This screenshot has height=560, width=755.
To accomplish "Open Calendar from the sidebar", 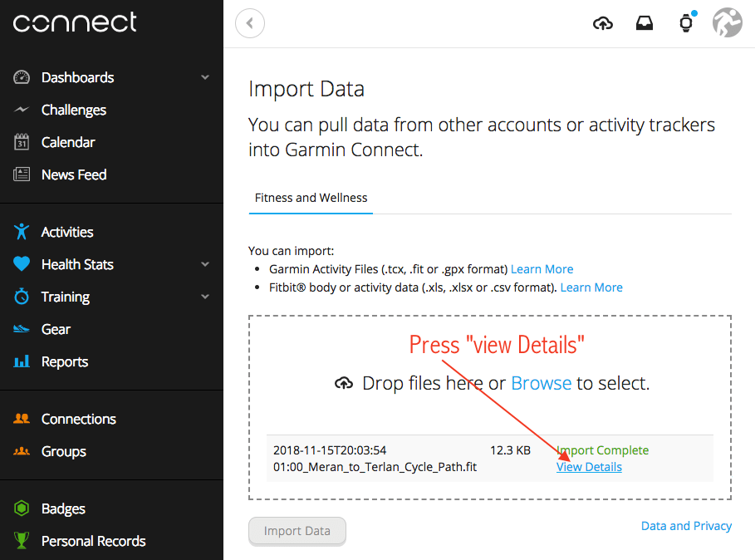I will [x=68, y=142].
